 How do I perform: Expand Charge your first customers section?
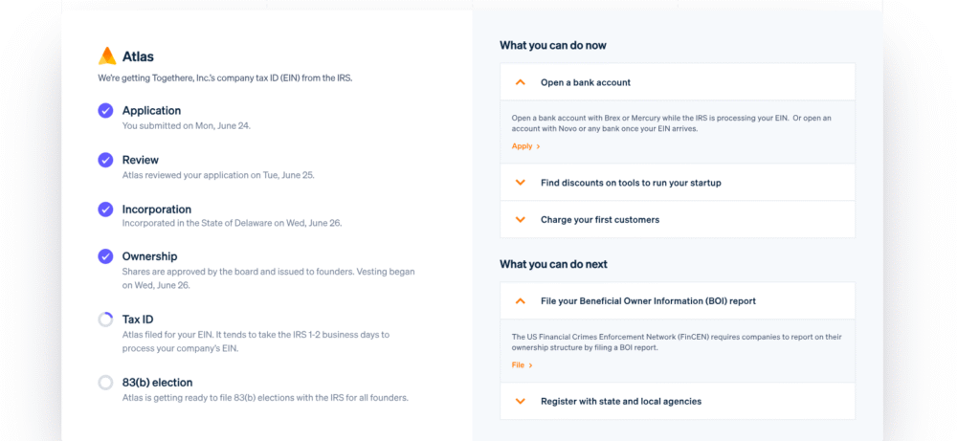[x=521, y=220]
